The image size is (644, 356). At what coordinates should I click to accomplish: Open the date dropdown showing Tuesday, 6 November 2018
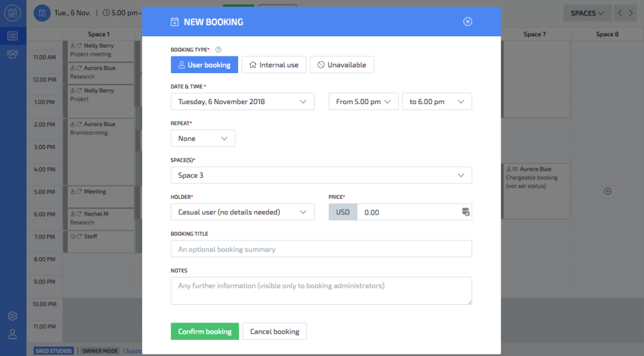pos(242,101)
